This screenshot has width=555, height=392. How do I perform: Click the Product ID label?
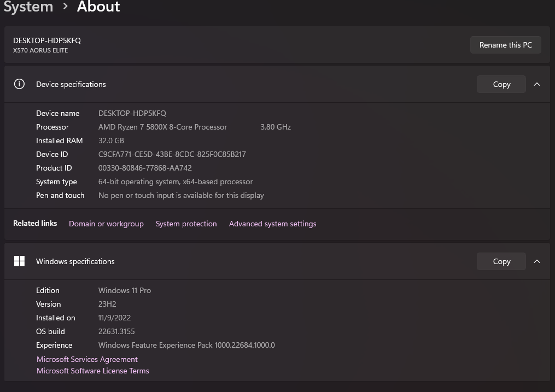(x=54, y=168)
